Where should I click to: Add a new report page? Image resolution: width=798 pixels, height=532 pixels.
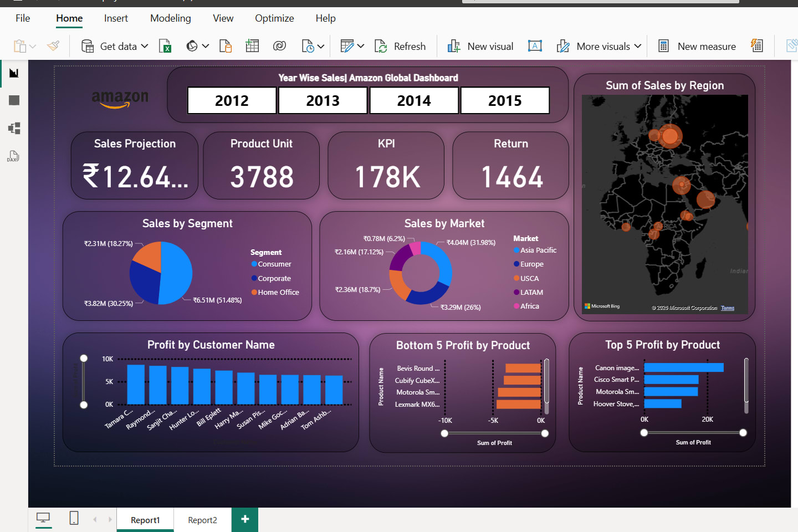coord(245,519)
